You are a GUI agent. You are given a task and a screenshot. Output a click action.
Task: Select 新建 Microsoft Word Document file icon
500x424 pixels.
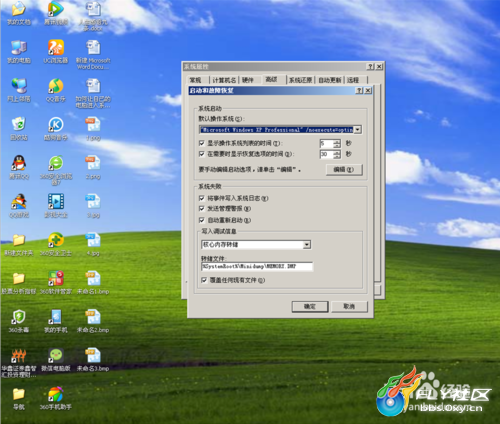click(x=93, y=48)
